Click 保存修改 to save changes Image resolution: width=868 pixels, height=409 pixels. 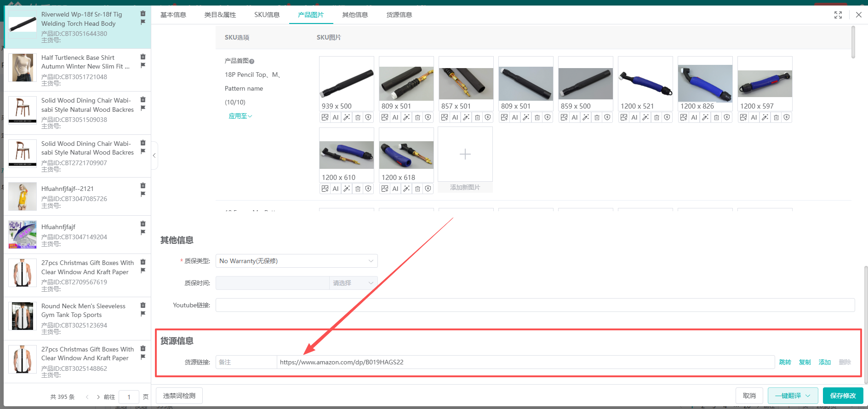coord(843,396)
